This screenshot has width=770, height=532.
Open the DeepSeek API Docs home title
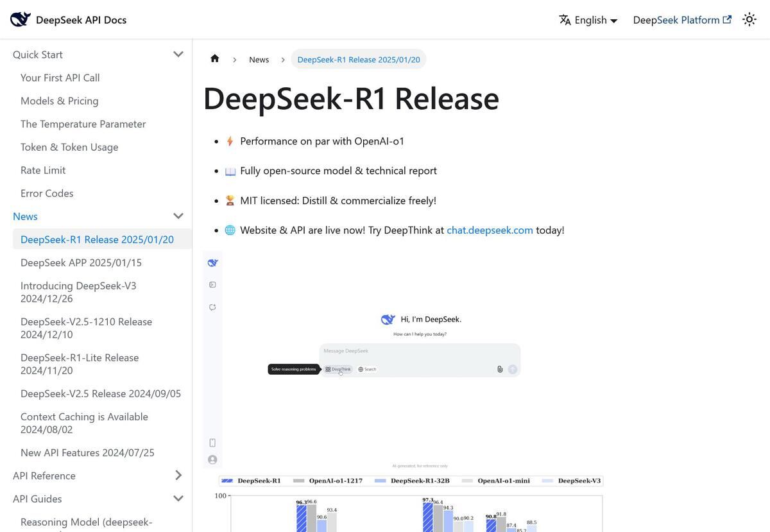point(81,20)
